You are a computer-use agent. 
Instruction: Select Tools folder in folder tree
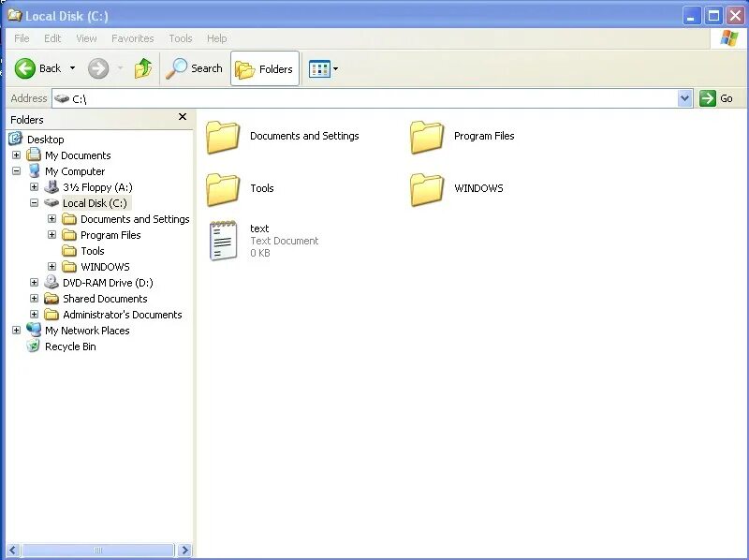tap(92, 251)
